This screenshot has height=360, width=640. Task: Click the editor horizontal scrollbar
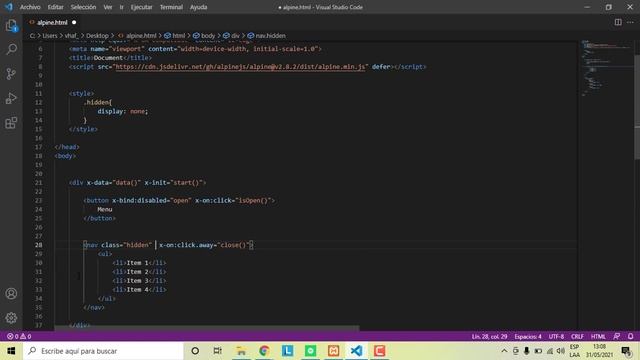pos(207,328)
